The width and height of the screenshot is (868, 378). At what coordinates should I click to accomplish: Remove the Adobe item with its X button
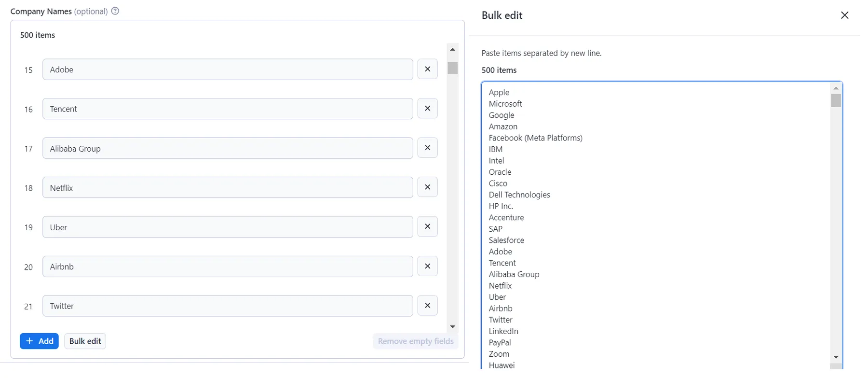point(427,69)
